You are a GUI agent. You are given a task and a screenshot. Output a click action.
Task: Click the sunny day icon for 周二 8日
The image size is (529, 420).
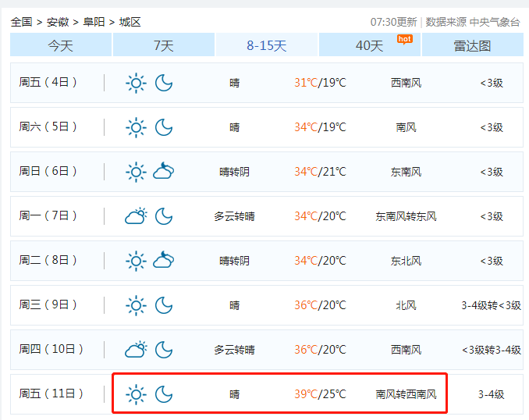136,261
